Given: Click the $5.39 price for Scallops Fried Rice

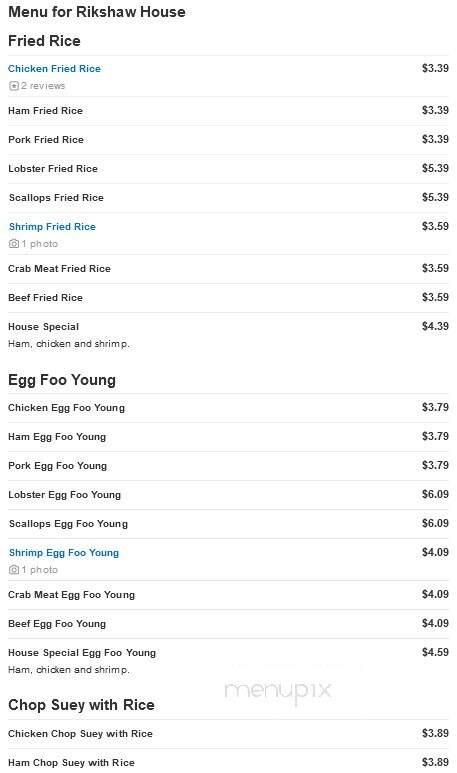Looking at the screenshot, I should point(435,197).
